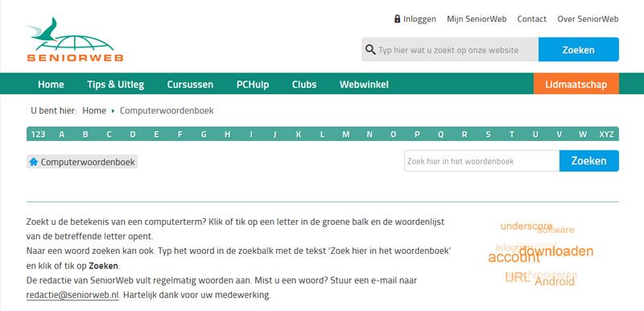Select letter I in the letter bar
This screenshot has width=644, height=311.
coord(251,135)
